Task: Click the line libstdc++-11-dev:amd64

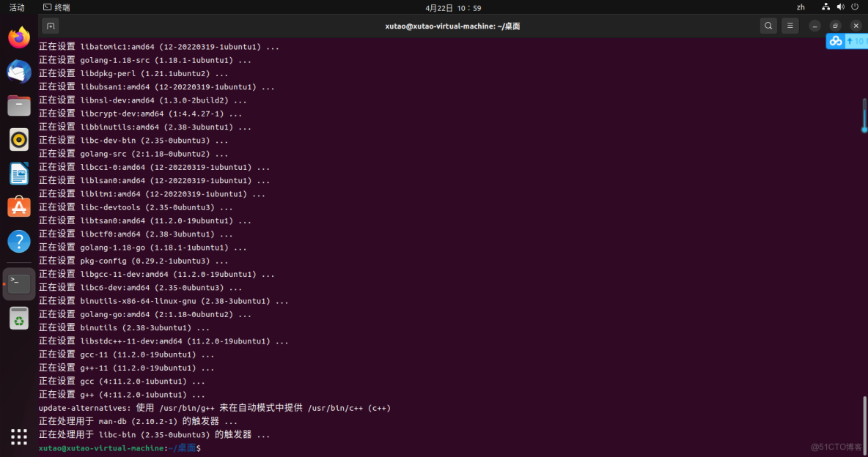Action: coord(164,341)
